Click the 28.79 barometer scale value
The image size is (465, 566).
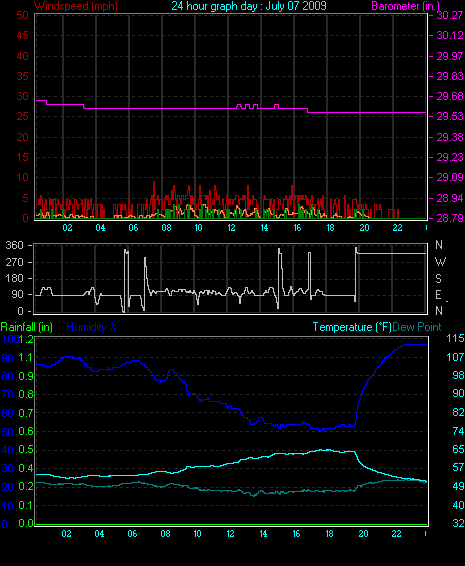[450, 218]
